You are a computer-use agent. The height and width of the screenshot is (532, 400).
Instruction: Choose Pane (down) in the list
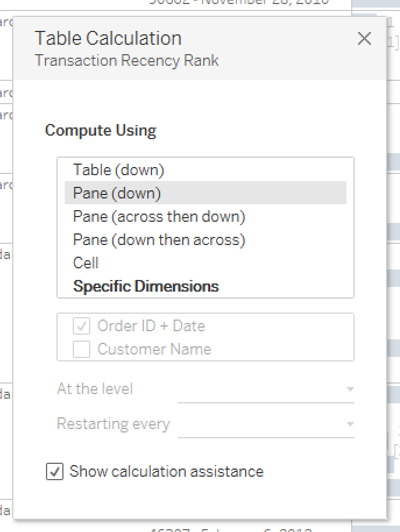[x=206, y=193]
